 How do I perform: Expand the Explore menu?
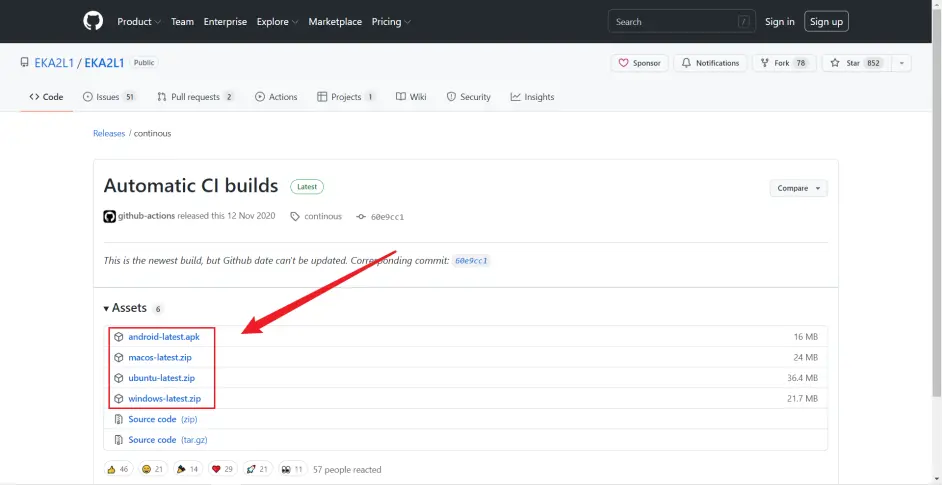278,22
